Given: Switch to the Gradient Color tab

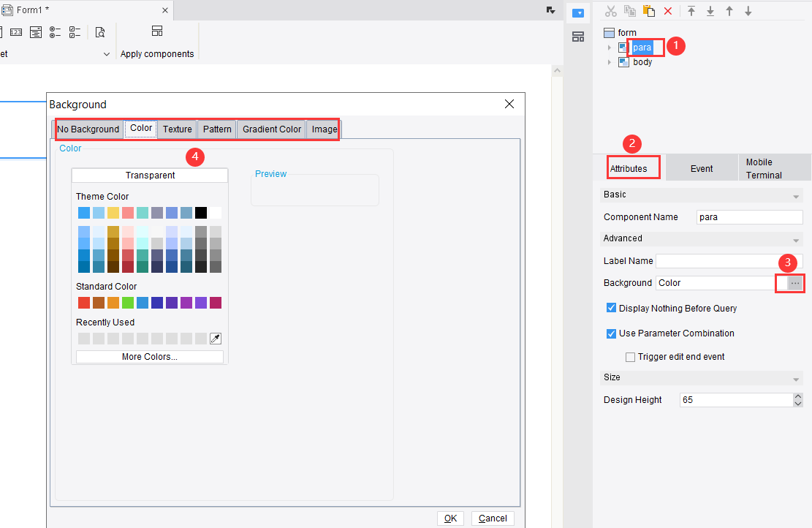Looking at the screenshot, I should click(272, 129).
